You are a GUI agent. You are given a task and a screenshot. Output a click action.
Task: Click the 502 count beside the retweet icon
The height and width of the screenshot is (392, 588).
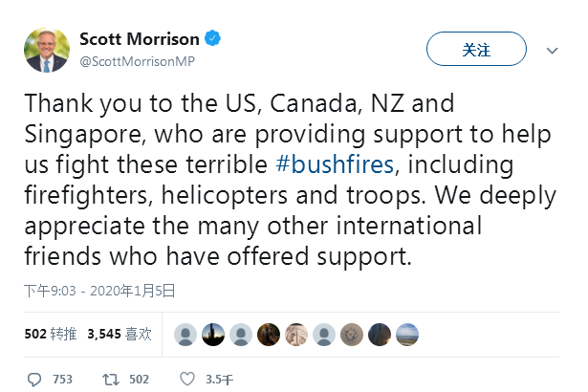[139, 379]
